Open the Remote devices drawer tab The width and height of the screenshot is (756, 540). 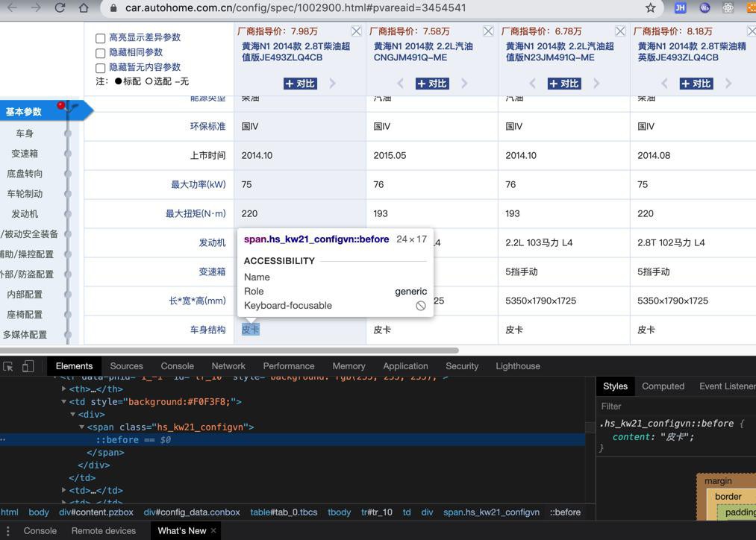click(104, 531)
